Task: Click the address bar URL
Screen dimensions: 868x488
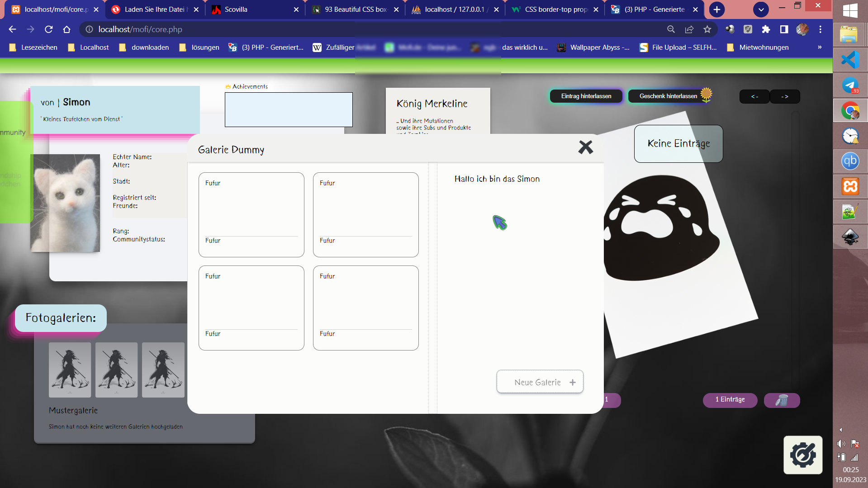Action: click(x=140, y=29)
